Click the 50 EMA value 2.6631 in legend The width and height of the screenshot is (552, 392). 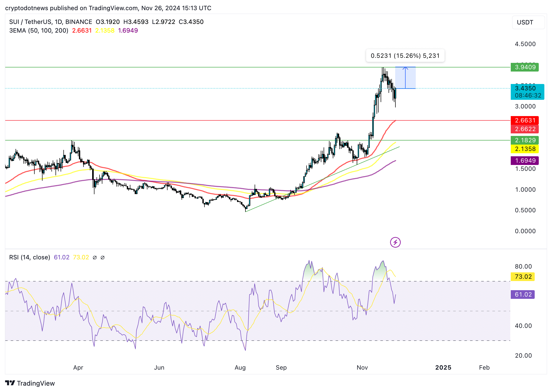coord(82,31)
